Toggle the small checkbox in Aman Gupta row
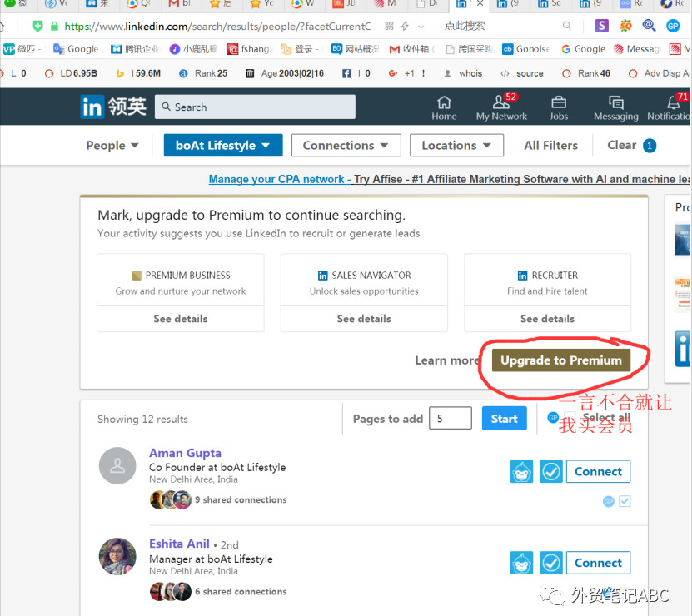 625,501
